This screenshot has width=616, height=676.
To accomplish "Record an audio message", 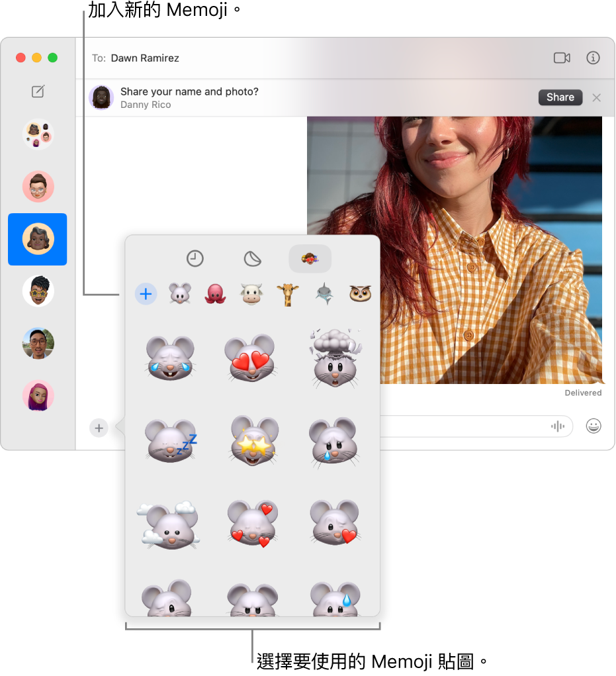I will (557, 426).
